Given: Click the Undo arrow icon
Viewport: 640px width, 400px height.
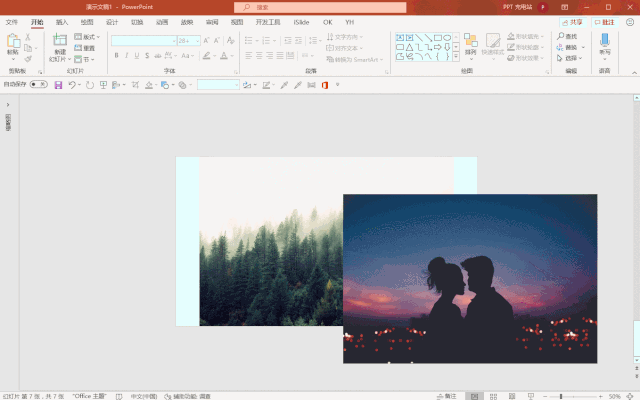Looking at the screenshot, I should pos(72,85).
